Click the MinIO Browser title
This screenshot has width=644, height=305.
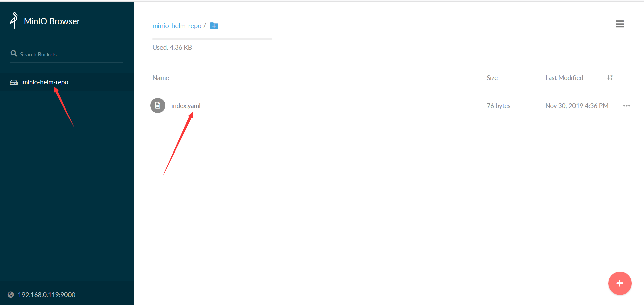[52, 21]
